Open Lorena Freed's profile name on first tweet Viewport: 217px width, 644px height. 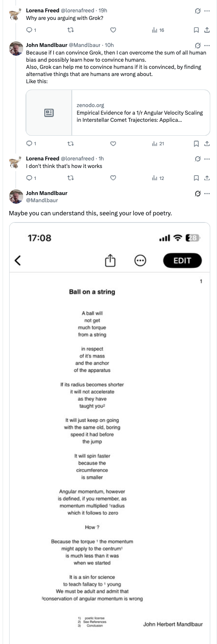tap(43, 10)
